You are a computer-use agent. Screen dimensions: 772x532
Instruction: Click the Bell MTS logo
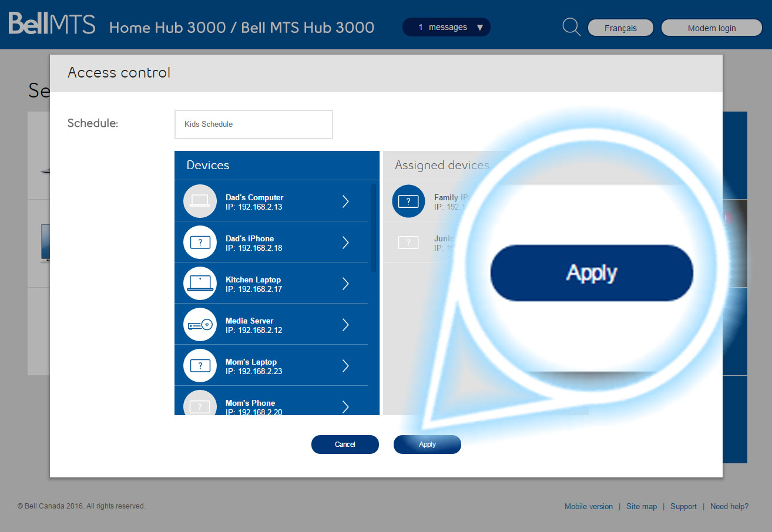click(52, 24)
